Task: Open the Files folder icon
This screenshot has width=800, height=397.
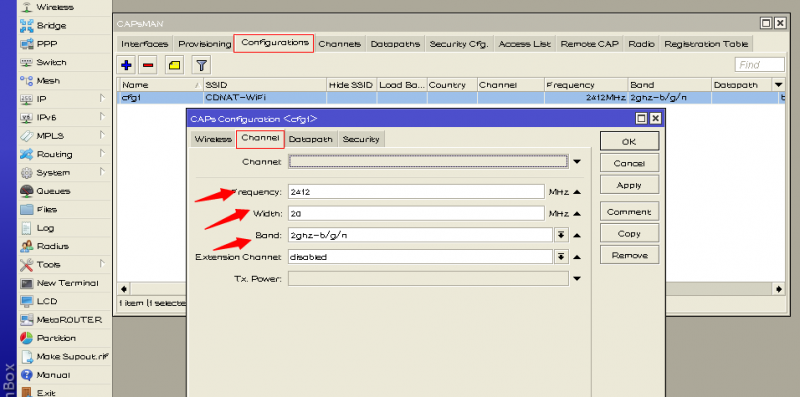Action: pos(27,209)
